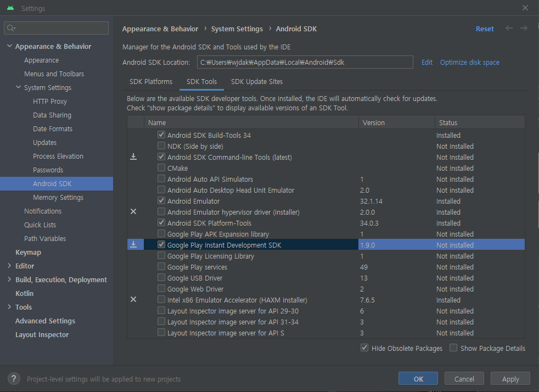Open the SDK Update Sites tab
The height and width of the screenshot is (392, 539).
point(257,81)
